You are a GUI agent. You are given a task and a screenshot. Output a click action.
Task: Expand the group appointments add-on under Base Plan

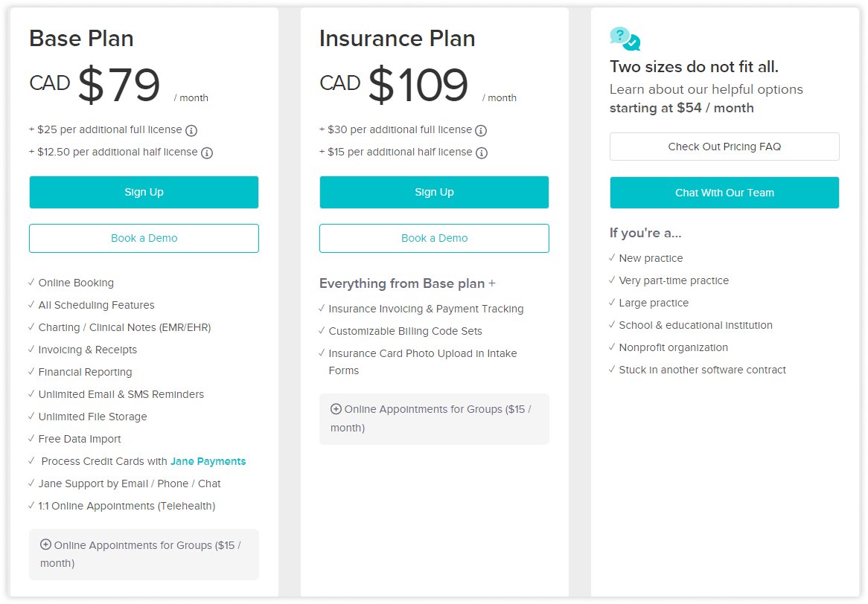point(144,554)
